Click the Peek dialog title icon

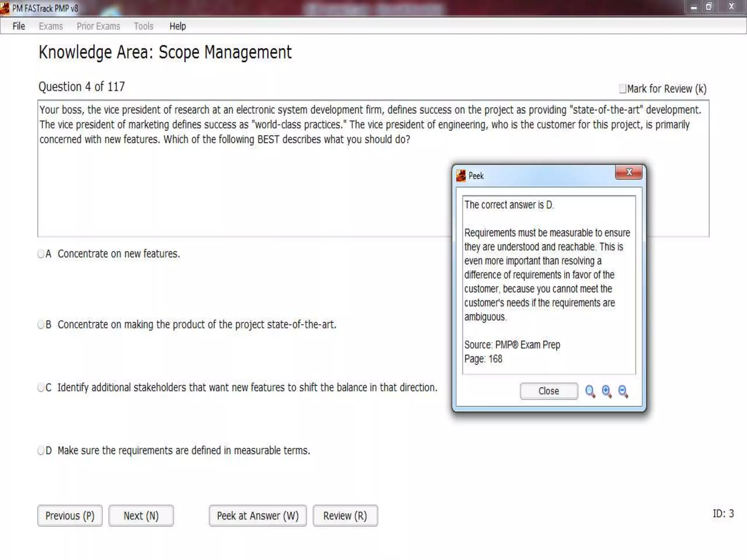461,176
